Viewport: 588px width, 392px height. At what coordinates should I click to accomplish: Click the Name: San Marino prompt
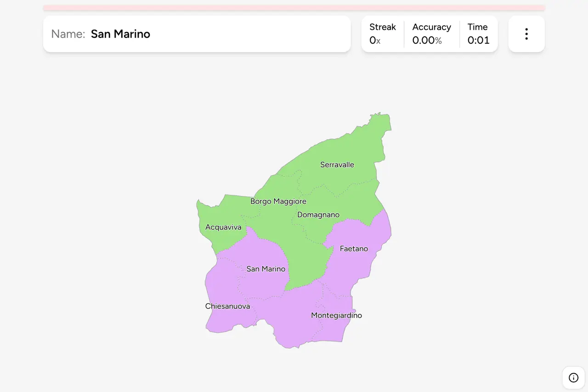(197, 34)
